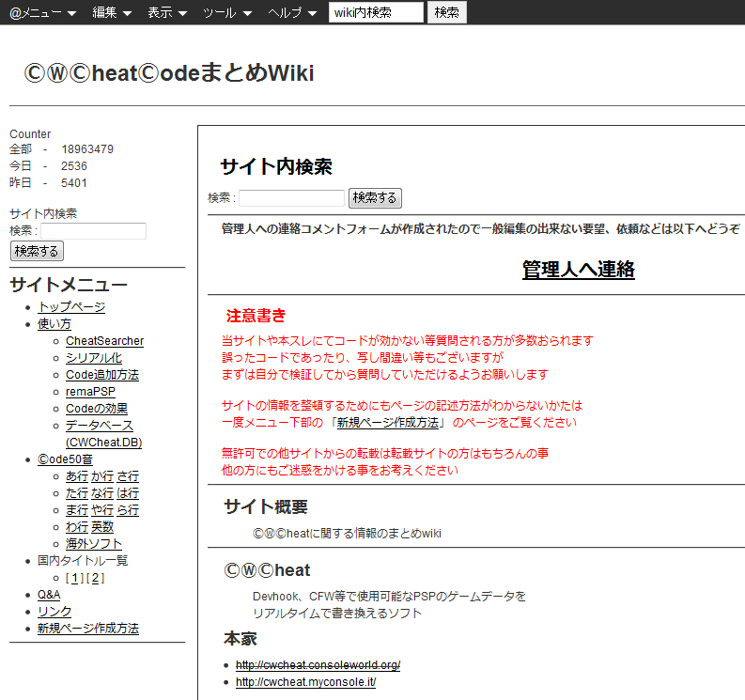Open the 海外ソフト link
Screen dimensions: 745x700
click(94, 544)
